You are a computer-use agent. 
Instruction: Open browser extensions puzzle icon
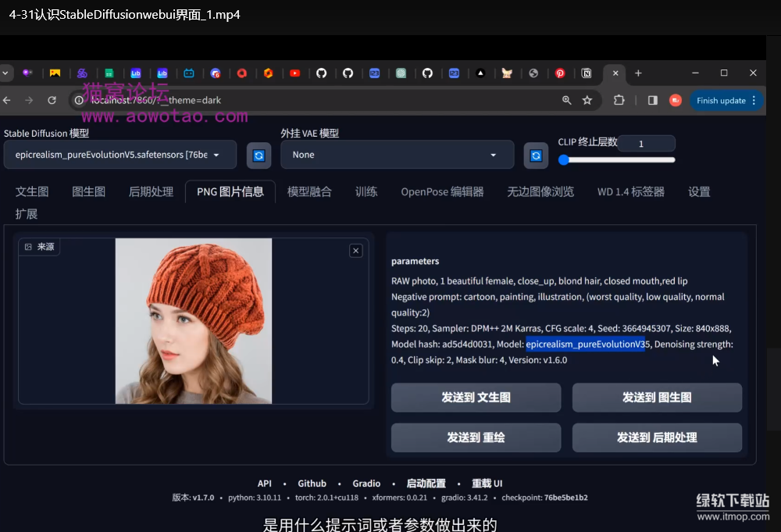pyautogui.click(x=619, y=100)
